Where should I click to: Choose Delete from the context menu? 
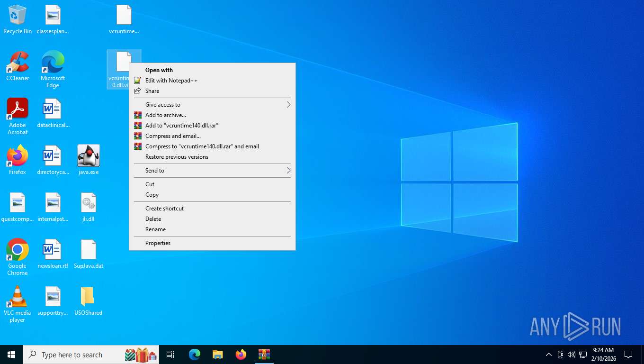[x=212, y=219]
